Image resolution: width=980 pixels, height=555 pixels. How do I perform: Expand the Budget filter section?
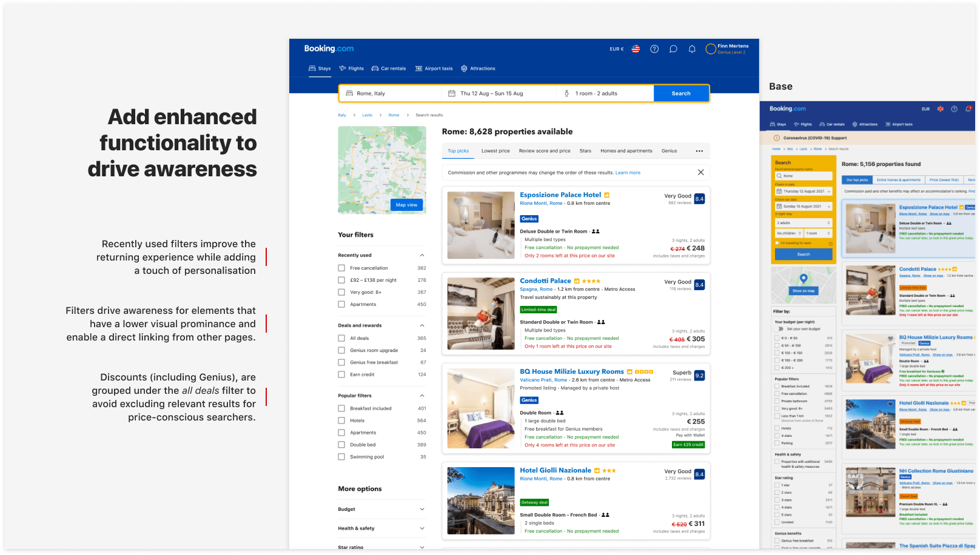pyautogui.click(x=422, y=509)
